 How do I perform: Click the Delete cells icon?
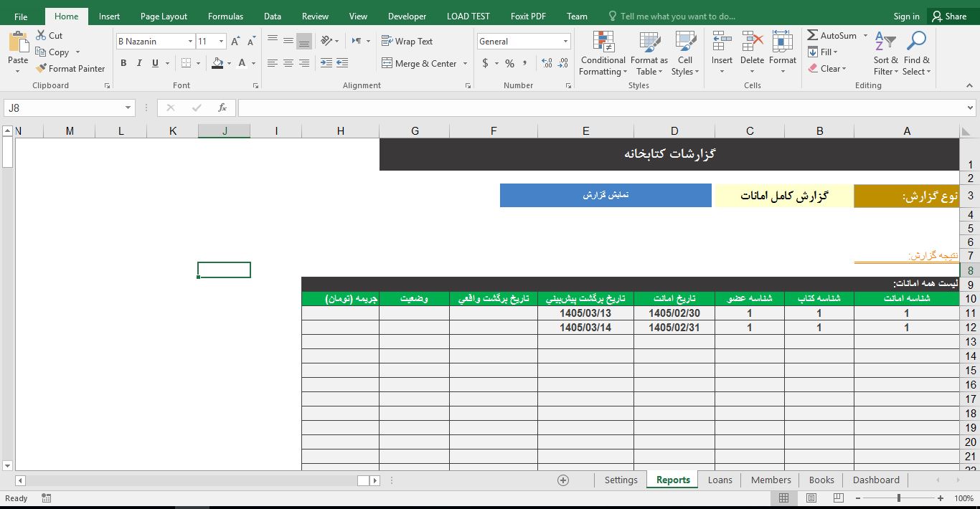(x=752, y=42)
